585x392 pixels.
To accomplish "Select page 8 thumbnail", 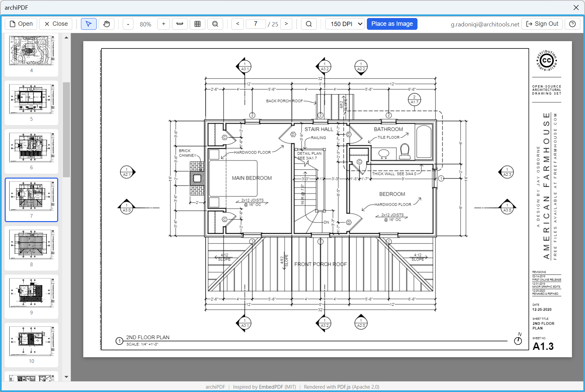I will tap(31, 248).
